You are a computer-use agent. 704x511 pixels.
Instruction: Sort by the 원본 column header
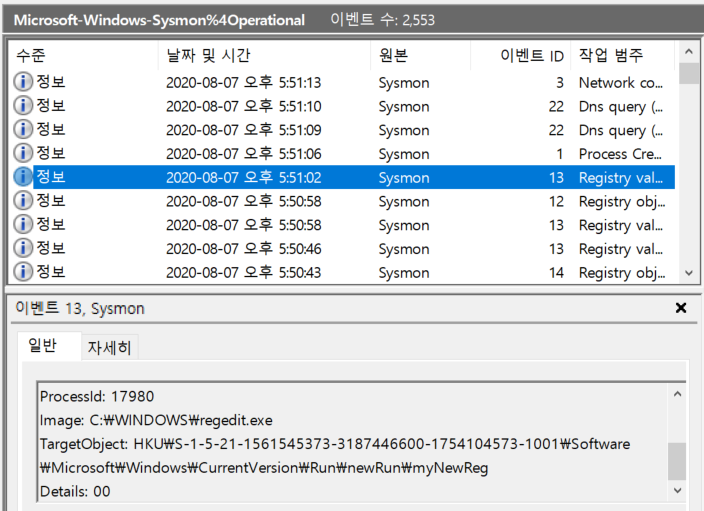click(x=421, y=56)
